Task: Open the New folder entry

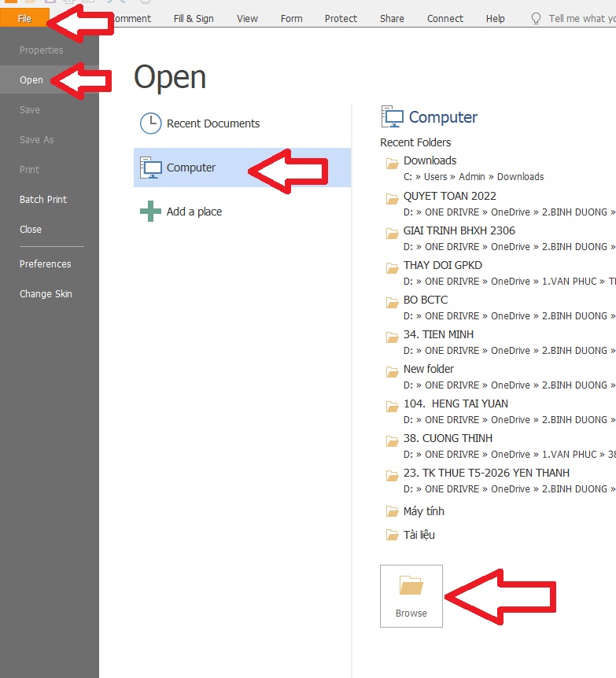Action: [428, 369]
